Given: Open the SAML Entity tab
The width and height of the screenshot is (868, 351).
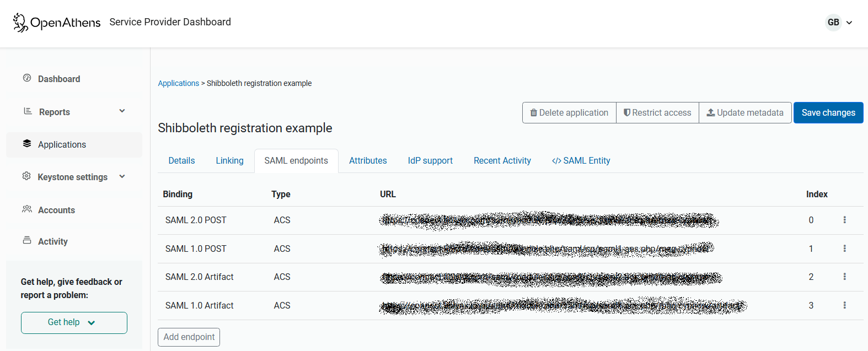Looking at the screenshot, I should pyautogui.click(x=581, y=160).
